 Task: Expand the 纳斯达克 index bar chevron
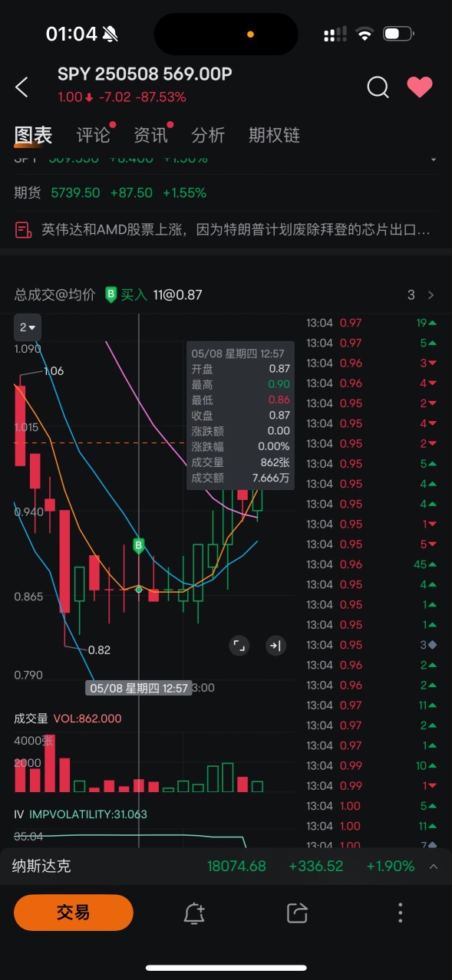[434, 867]
